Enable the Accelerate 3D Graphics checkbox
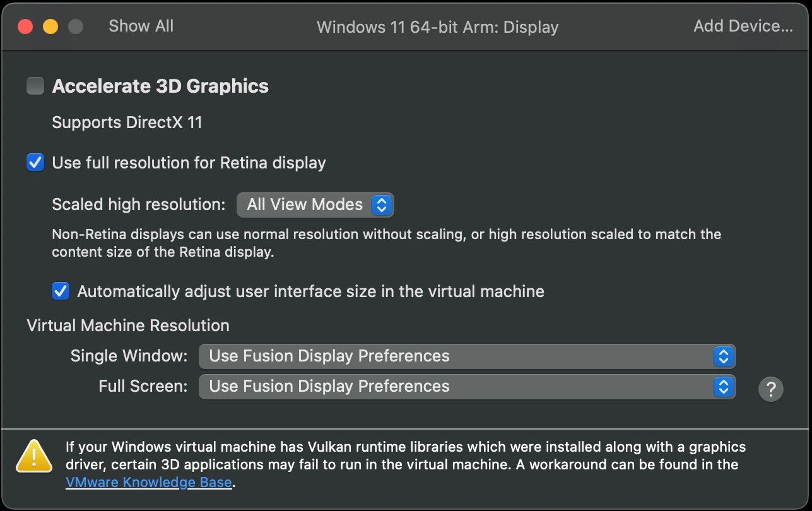The width and height of the screenshot is (812, 511). 35,86
